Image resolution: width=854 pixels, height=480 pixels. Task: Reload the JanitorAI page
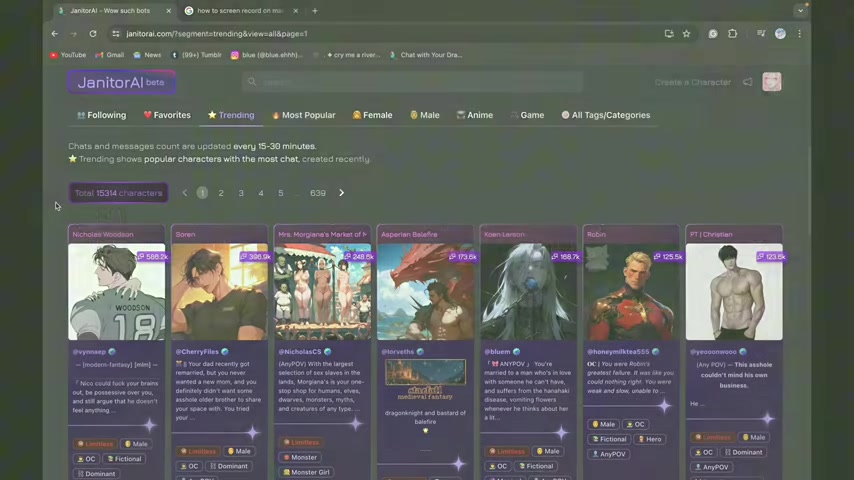(x=93, y=33)
